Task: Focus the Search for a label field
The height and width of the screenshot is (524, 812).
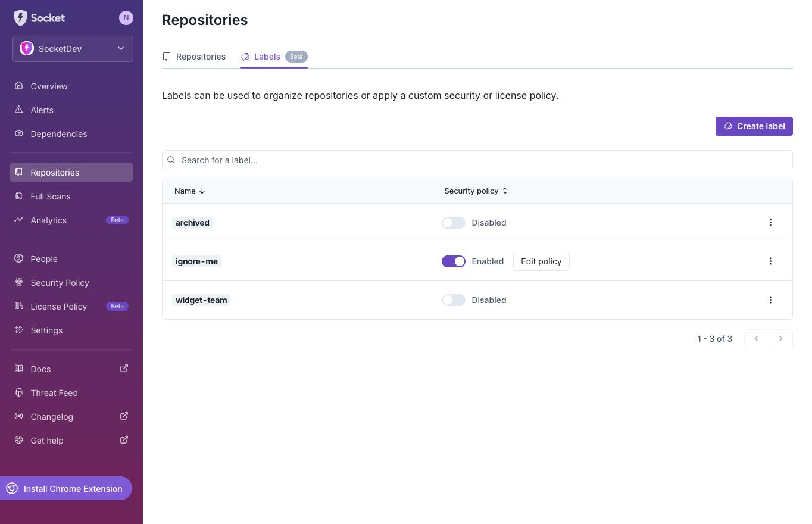Action: pyautogui.click(x=476, y=160)
